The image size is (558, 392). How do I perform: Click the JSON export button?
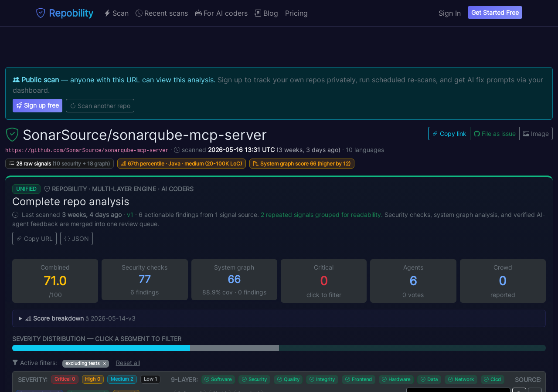76,239
